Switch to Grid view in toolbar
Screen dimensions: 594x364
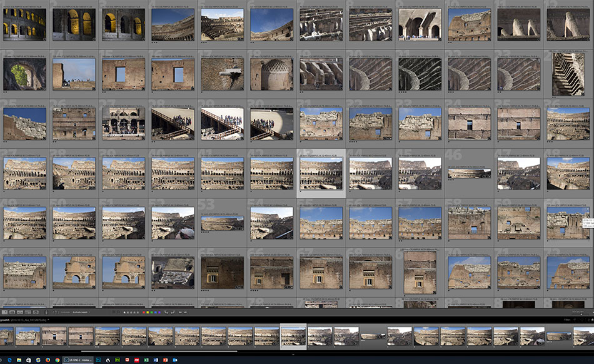[4, 312]
